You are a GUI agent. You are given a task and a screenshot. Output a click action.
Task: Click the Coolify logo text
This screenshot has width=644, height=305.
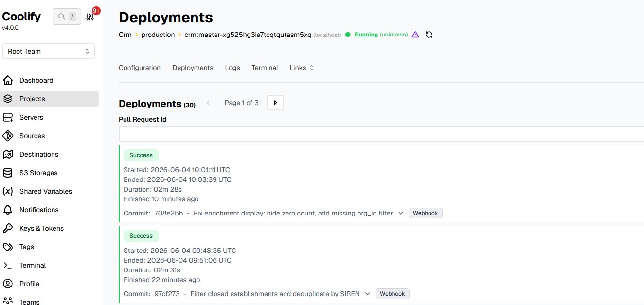[21, 16]
